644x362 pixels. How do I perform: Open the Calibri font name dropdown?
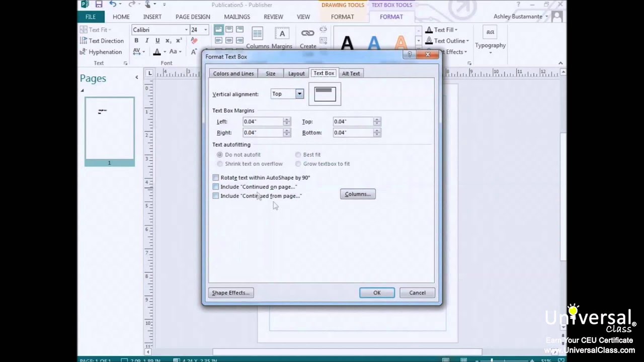click(186, 30)
